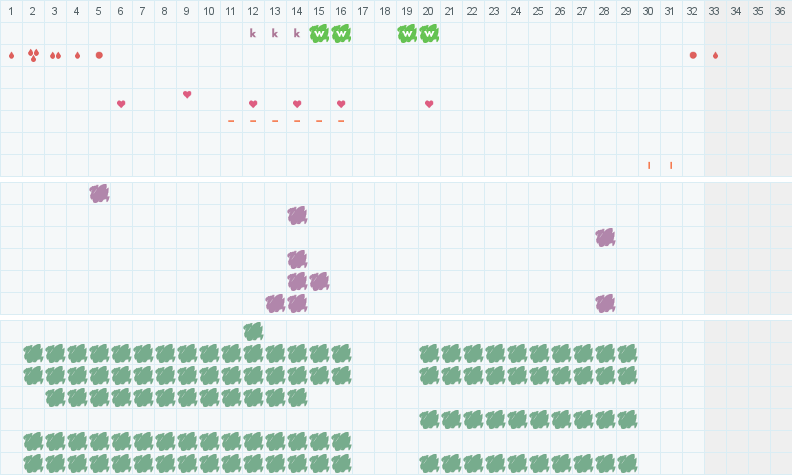Click the orange dash on day 11

(231, 121)
